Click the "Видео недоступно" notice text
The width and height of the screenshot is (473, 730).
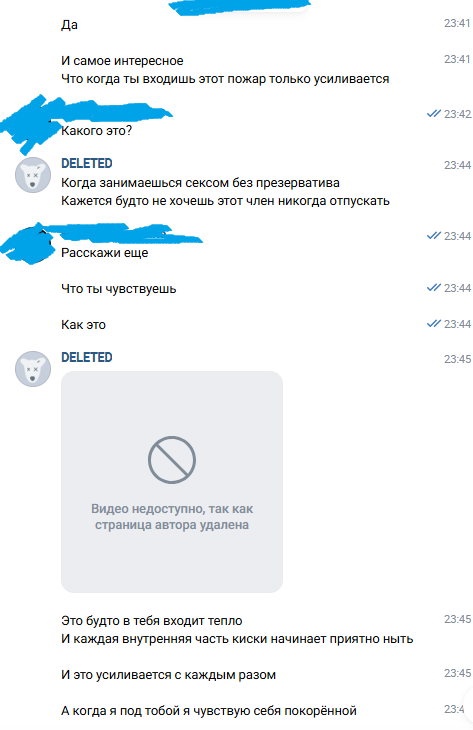[x=172, y=517]
